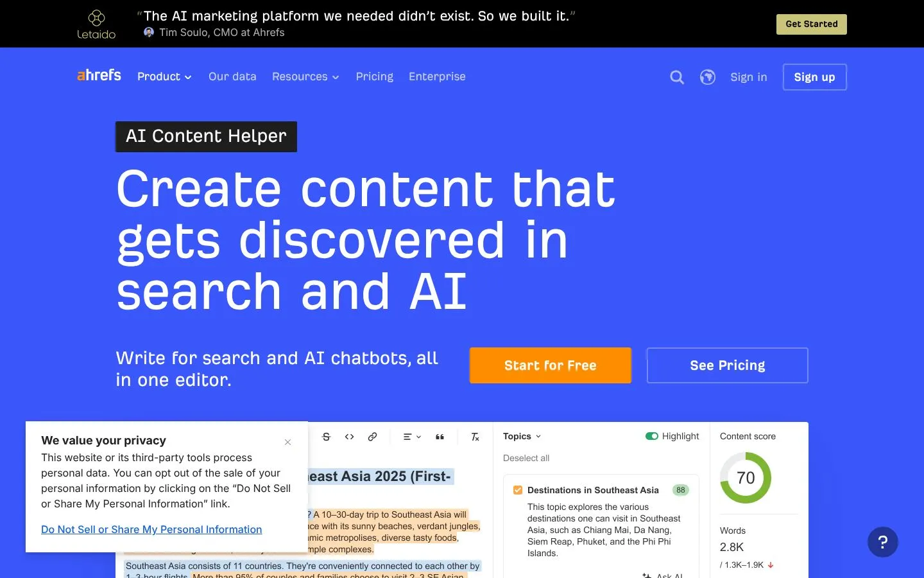Expand the Resources menu
Viewport: 924px width, 578px height.
pyautogui.click(x=305, y=76)
